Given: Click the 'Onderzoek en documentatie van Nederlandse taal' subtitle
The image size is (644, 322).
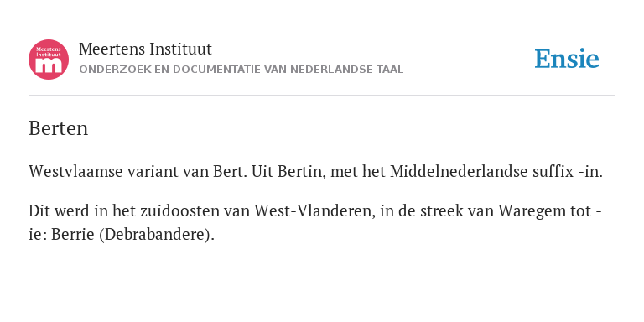Looking at the screenshot, I should (241, 70).
